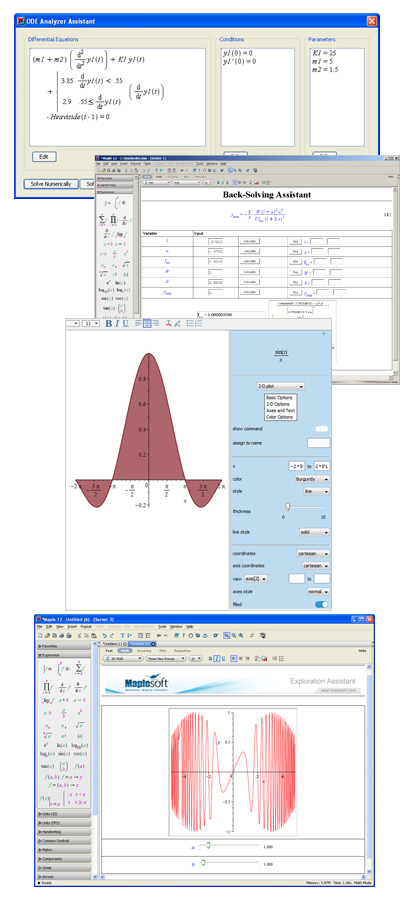The height and width of the screenshot is (900, 412).
Task: Click Bold icon in Exploration Assistant window
Action: pos(211,659)
